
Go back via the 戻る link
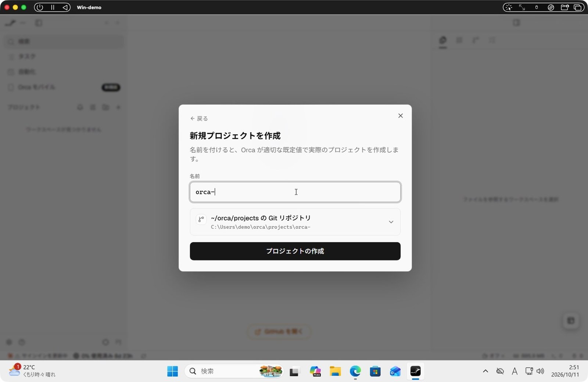click(x=199, y=118)
